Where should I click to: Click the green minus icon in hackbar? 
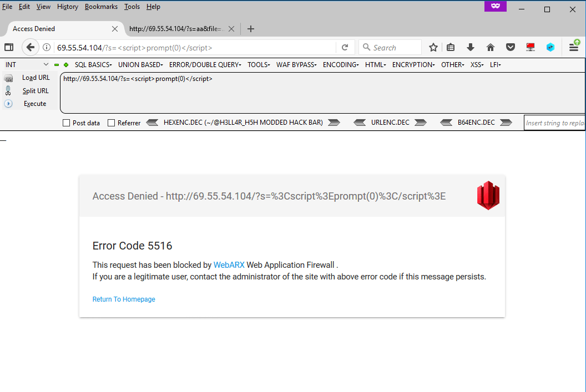click(57, 65)
